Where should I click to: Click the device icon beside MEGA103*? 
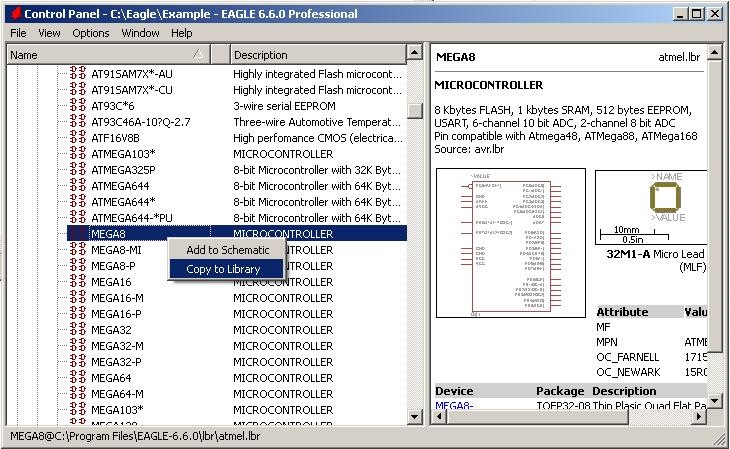coord(78,409)
